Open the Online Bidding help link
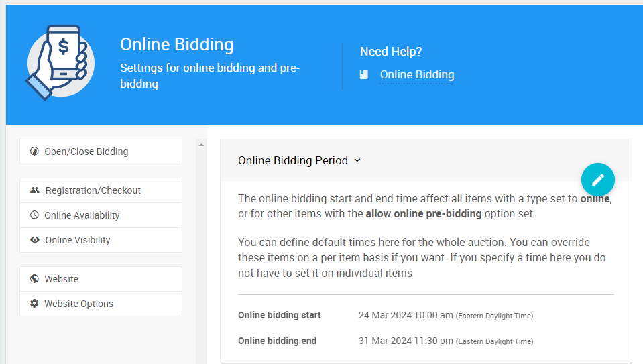 click(416, 75)
